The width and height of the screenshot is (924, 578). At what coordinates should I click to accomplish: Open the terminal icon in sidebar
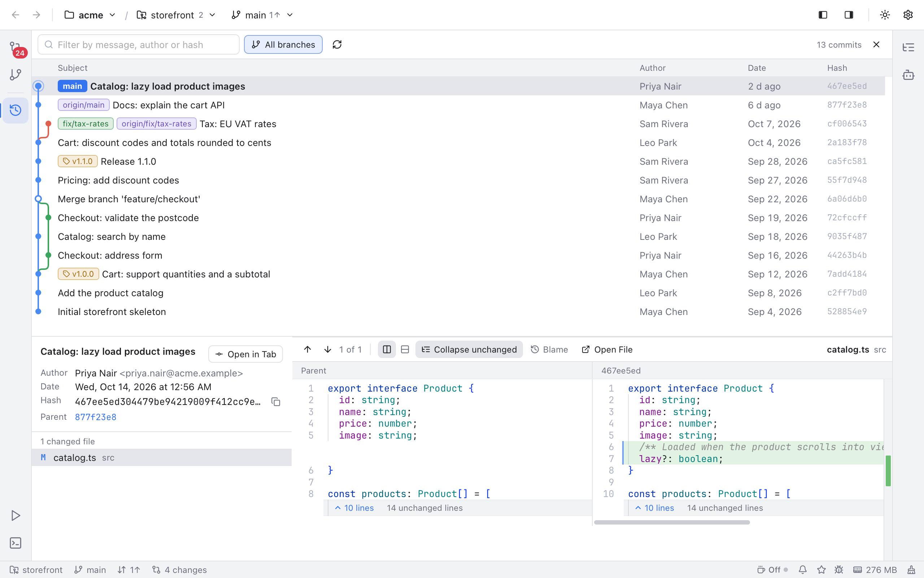pos(16,543)
